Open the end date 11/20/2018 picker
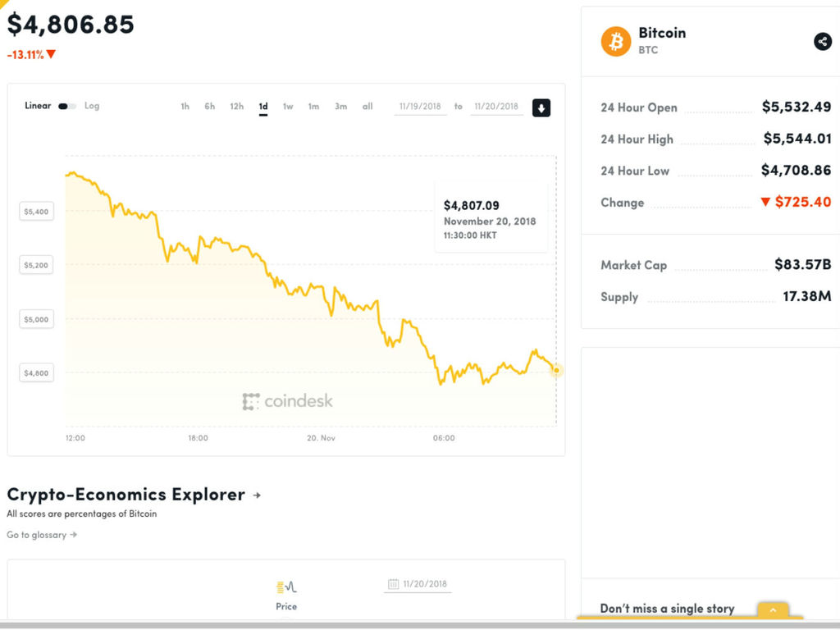The width and height of the screenshot is (840, 630). (x=496, y=107)
